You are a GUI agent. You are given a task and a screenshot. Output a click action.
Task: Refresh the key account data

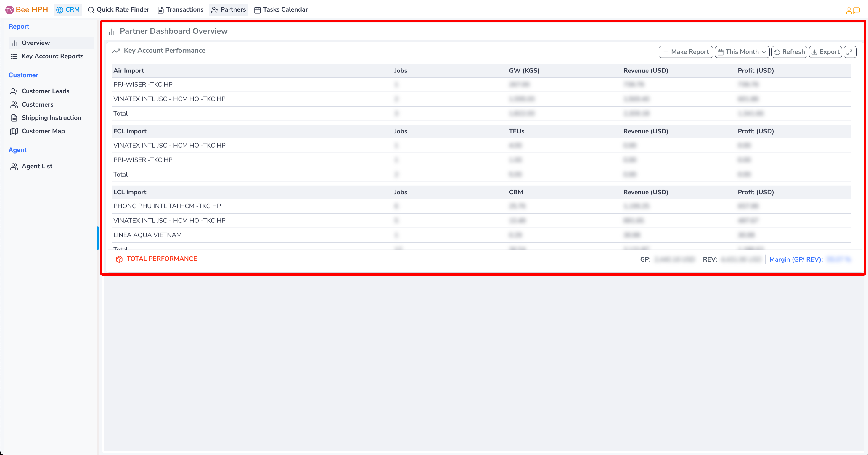(x=789, y=52)
